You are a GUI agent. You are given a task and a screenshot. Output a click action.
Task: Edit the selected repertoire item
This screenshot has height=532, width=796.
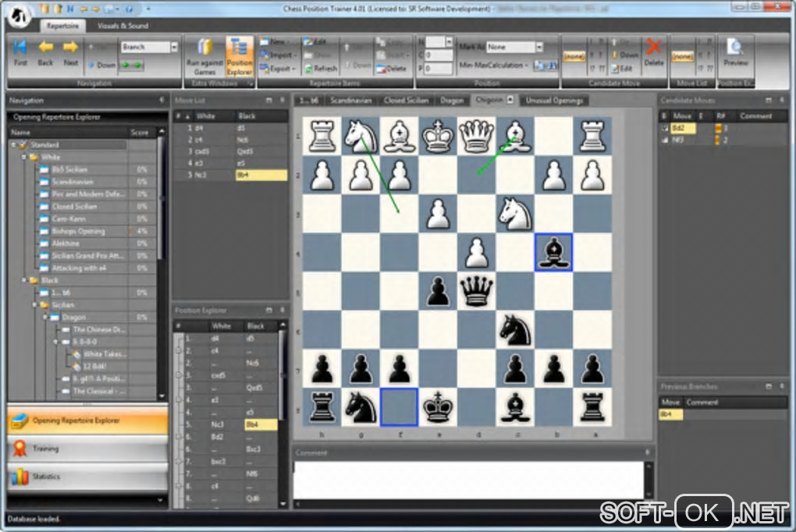coord(316,41)
